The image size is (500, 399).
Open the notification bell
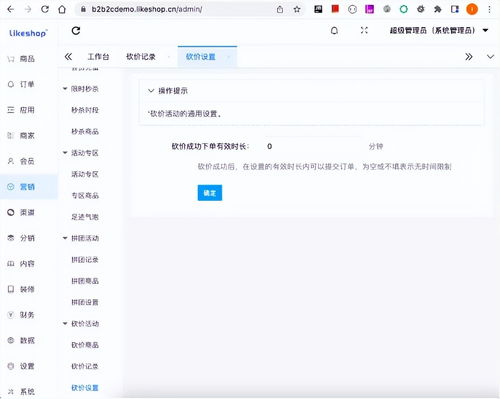(334, 31)
